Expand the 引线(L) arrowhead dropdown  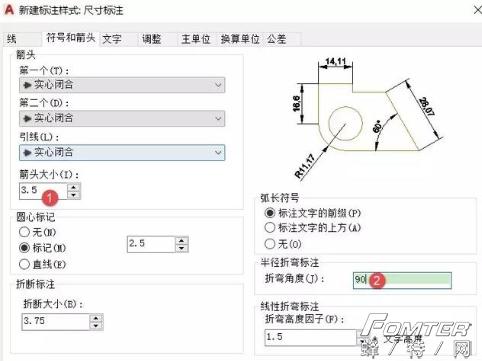(122, 153)
